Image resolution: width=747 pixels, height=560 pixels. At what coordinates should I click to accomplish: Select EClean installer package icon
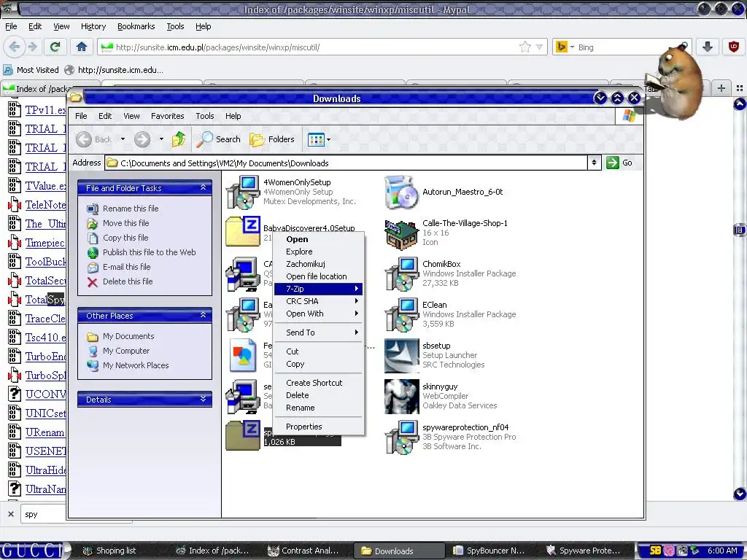point(402,315)
